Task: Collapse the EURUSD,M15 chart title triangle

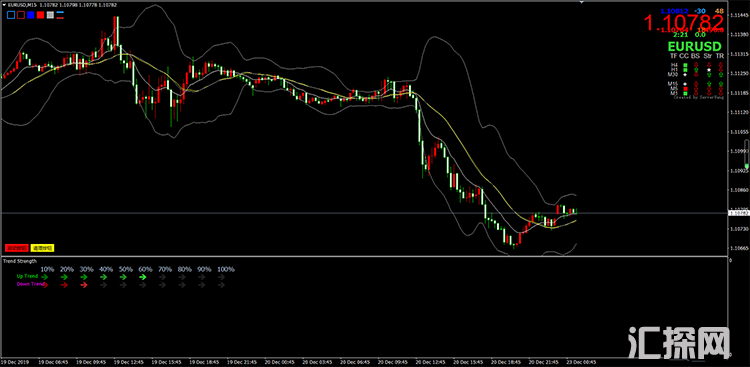Action: 4,5
